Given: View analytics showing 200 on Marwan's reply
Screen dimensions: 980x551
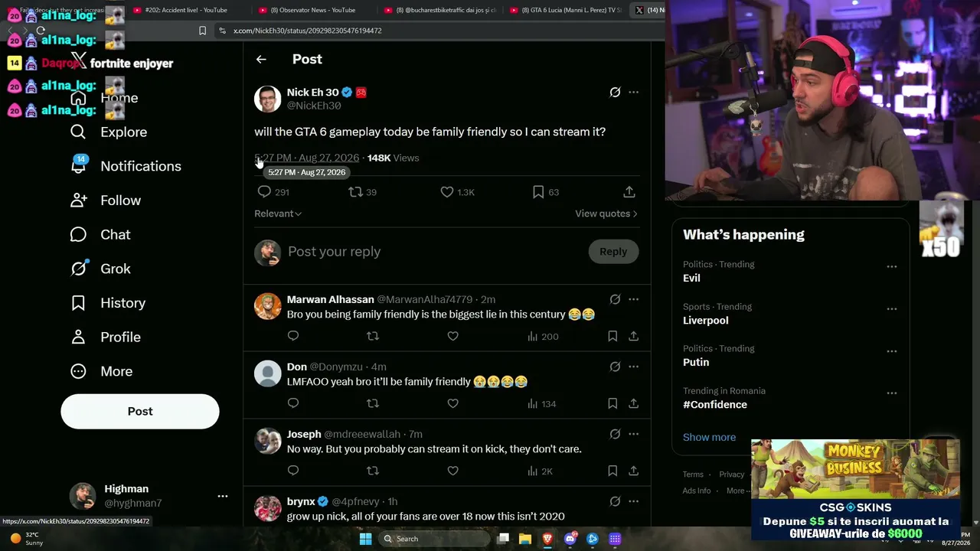Looking at the screenshot, I should (543, 336).
